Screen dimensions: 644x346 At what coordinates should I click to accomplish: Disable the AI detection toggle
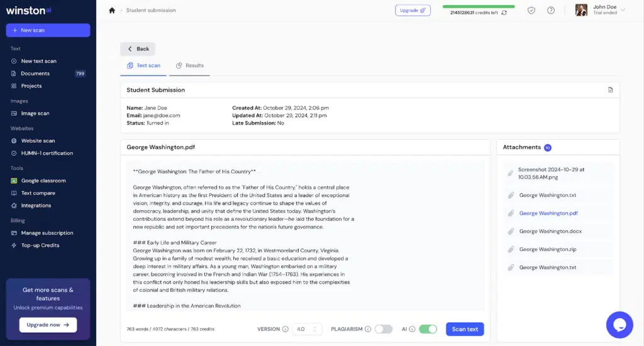[428, 329]
